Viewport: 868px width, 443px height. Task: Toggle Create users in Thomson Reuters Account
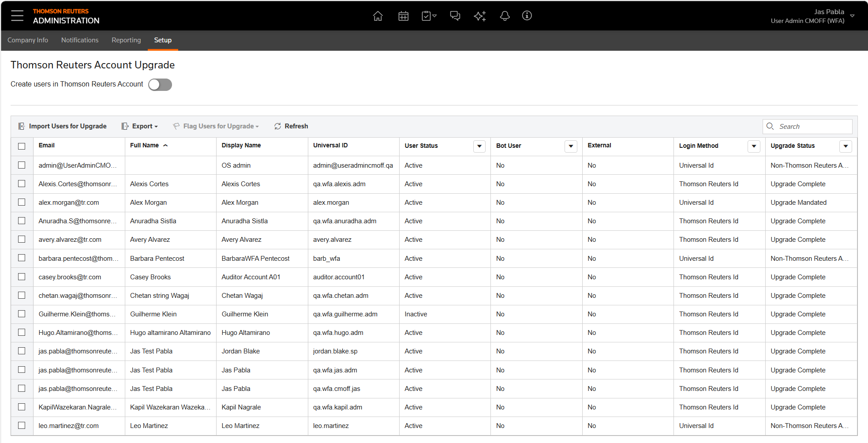coord(160,85)
